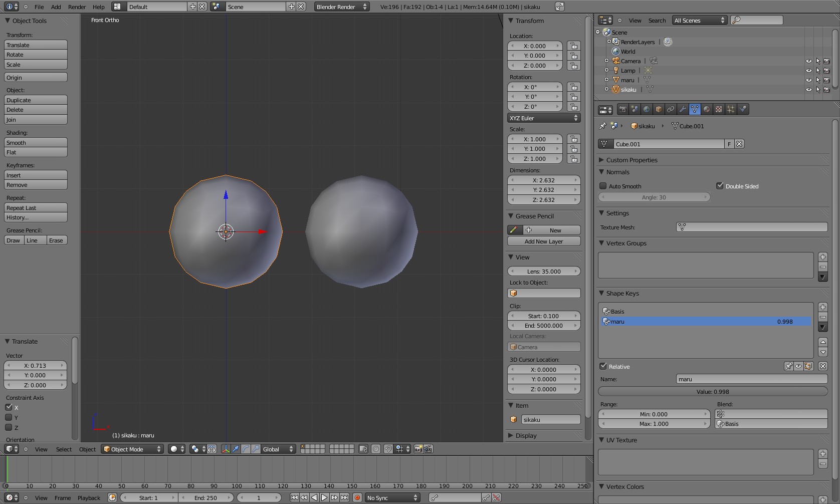Click the Duplicate button in Object Tools
Viewport: 840px width, 504px height.
pyautogui.click(x=36, y=100)
